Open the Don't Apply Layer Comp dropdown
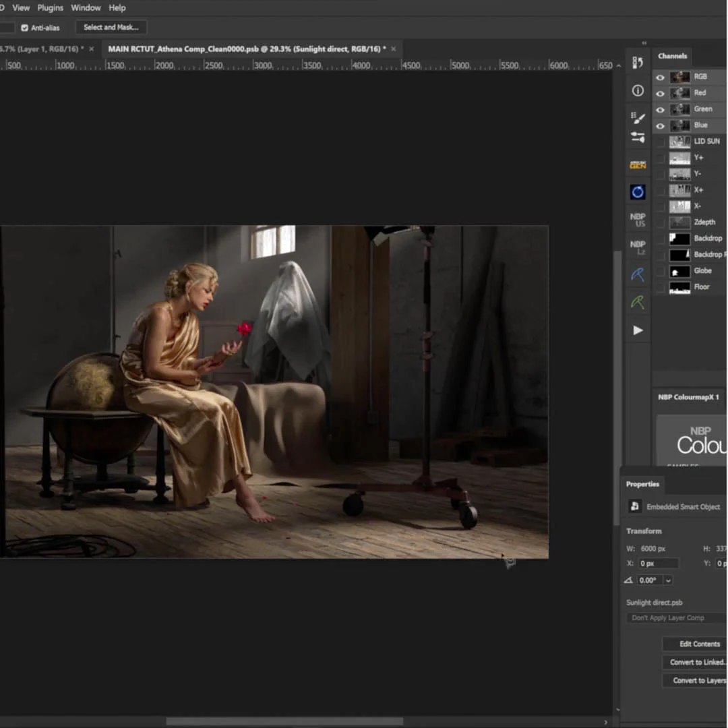Screen dimensions: 728x728 click(674, 617)
